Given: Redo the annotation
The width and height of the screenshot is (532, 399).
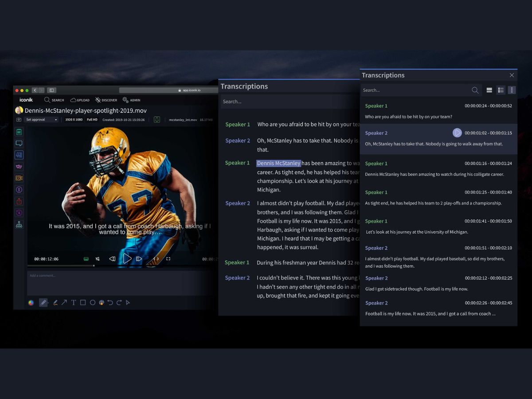Looking at the screenshot, I should click(119, 303).
